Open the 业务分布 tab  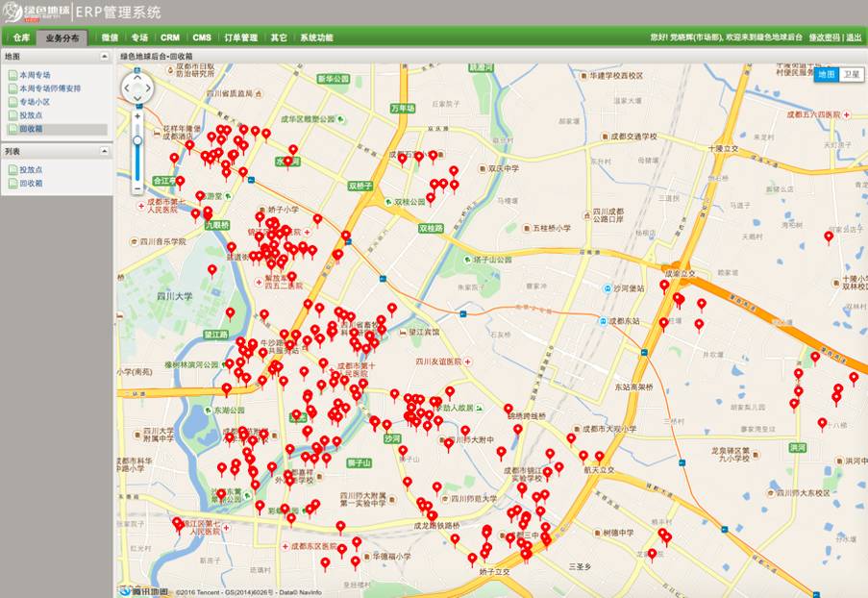coord(62,37)
